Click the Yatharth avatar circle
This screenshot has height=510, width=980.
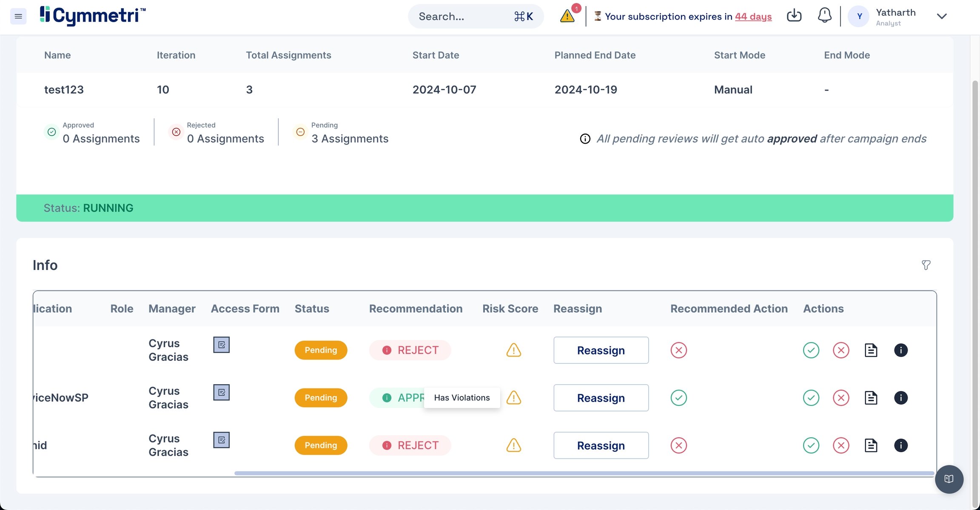pos(859,16)
